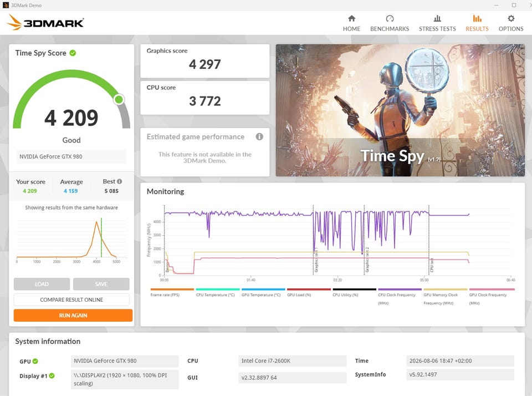The height and width of the screenshot is (396, 532).
Task: Click the green Time Spy Score validation checkmark
Action: pyautogui.click(x=73, y=53)
